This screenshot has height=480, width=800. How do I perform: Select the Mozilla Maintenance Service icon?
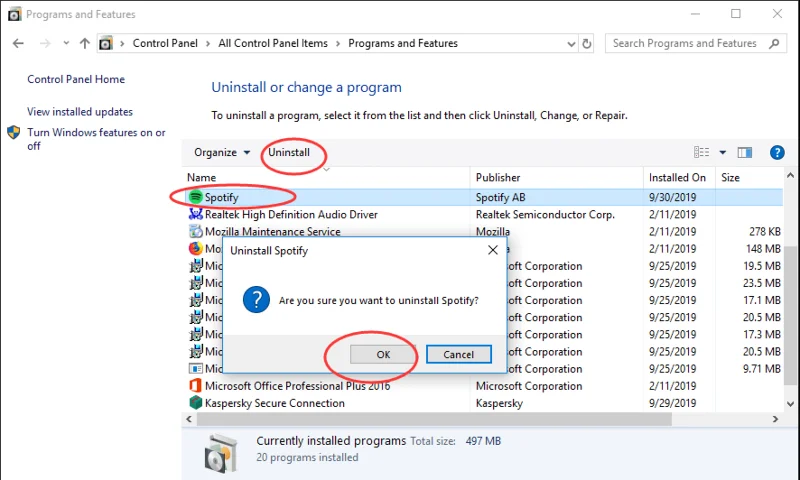195,231
